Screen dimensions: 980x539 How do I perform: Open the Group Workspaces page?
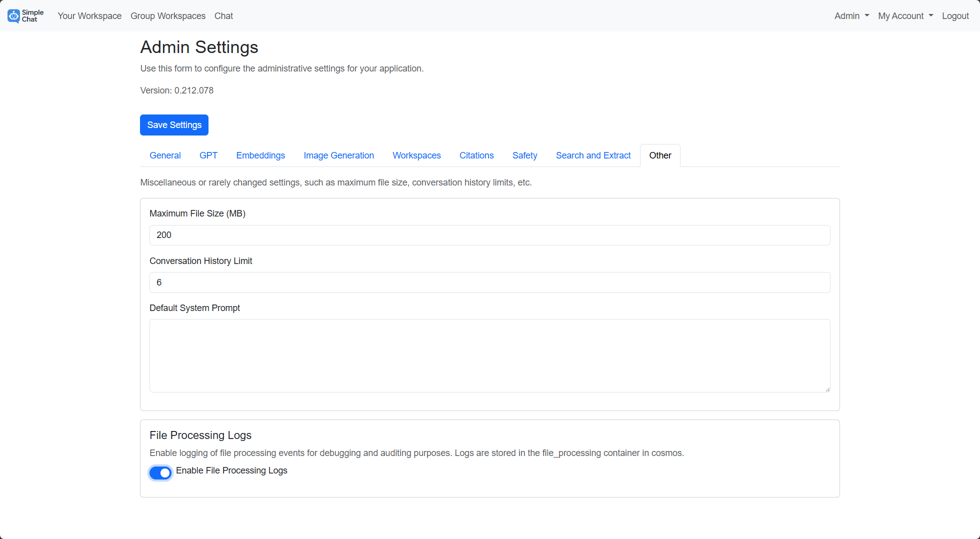click(168, 15)
